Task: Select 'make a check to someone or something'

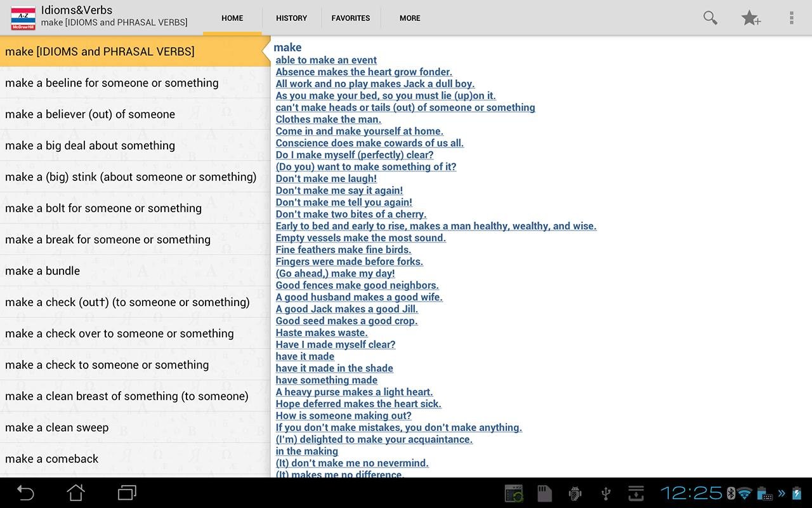Action: tap(135, 364)
